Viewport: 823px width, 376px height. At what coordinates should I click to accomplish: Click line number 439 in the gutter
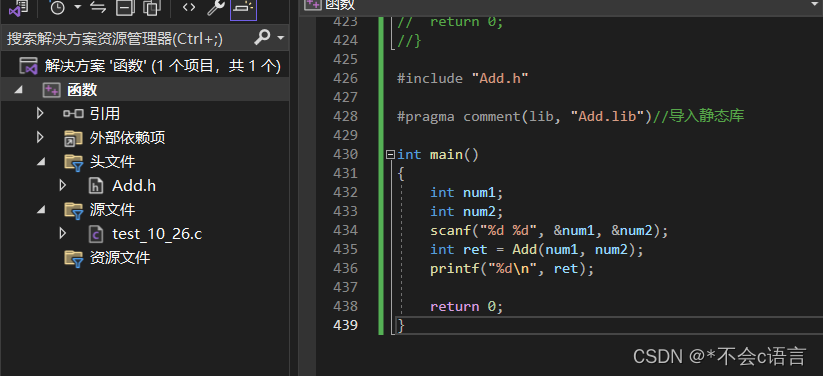point(345,326)
